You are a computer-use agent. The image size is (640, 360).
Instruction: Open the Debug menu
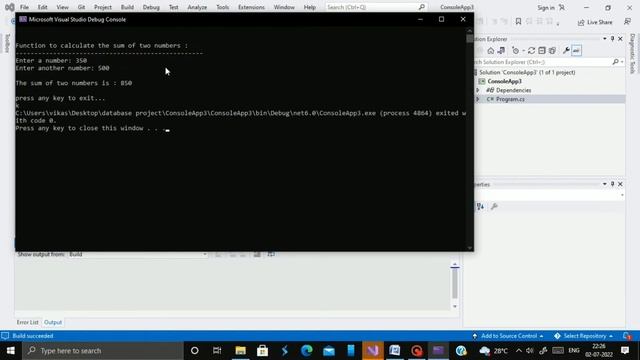pos(151,7)
